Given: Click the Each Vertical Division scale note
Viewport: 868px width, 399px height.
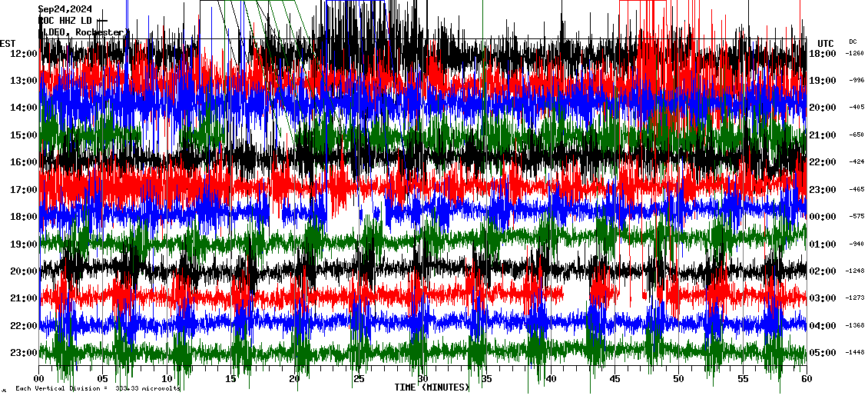Looking at the screenshot, I should (x=98, y=389).
